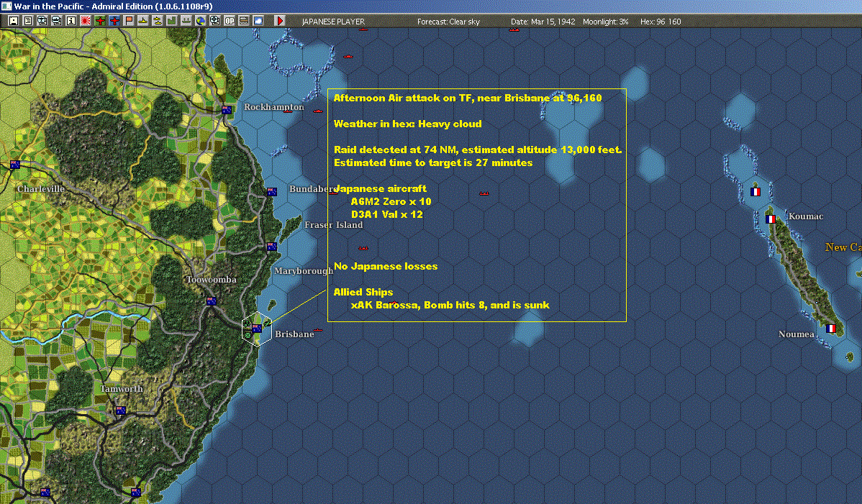Select the Charleville base flag
This screenshot has width=862, height=504.
click(x=15, y=164)
